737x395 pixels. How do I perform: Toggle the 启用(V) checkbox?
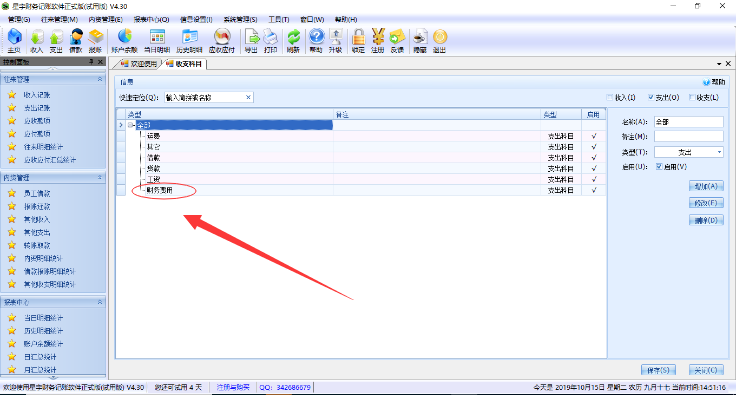click(659, 166)
